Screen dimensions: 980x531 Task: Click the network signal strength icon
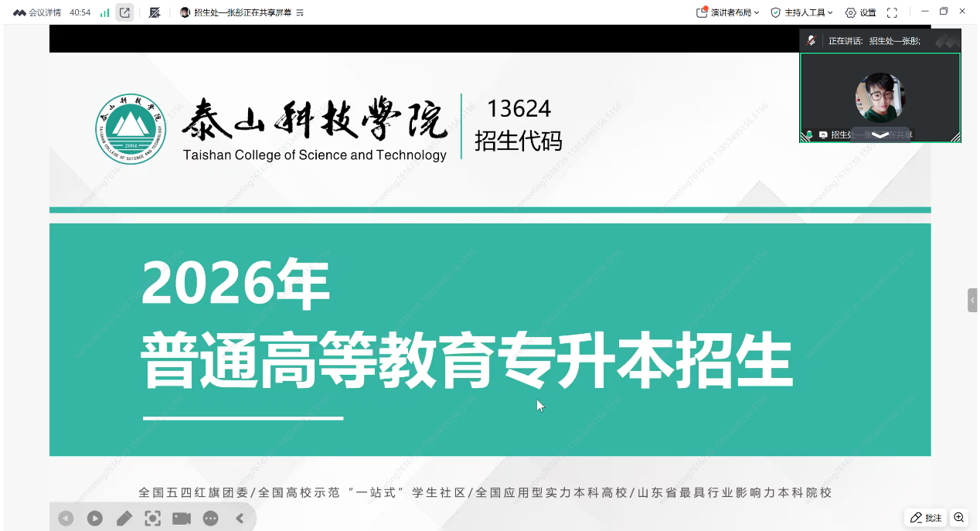pos(104,12)
